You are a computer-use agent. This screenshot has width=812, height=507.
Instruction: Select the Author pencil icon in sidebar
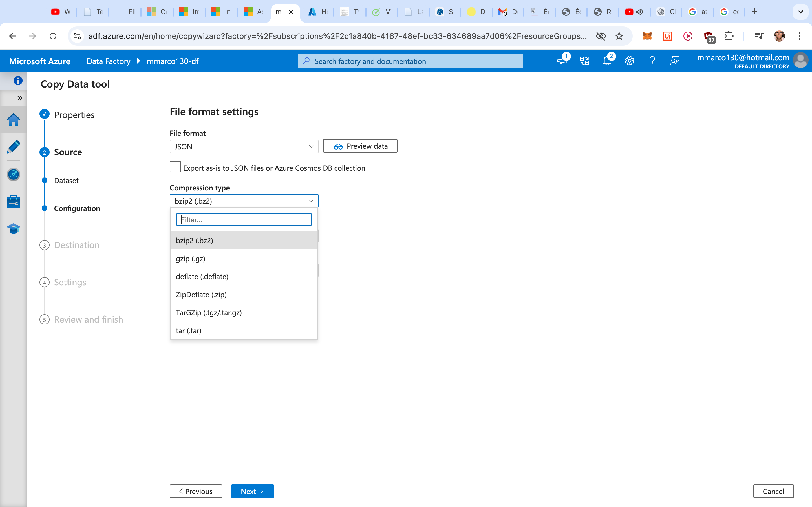click(14, 146)
